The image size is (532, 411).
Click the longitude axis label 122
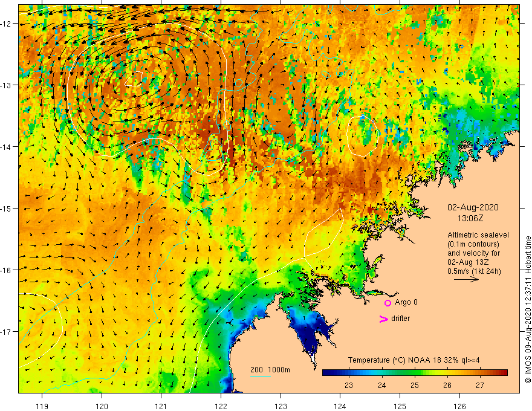(x=221, y=406)
